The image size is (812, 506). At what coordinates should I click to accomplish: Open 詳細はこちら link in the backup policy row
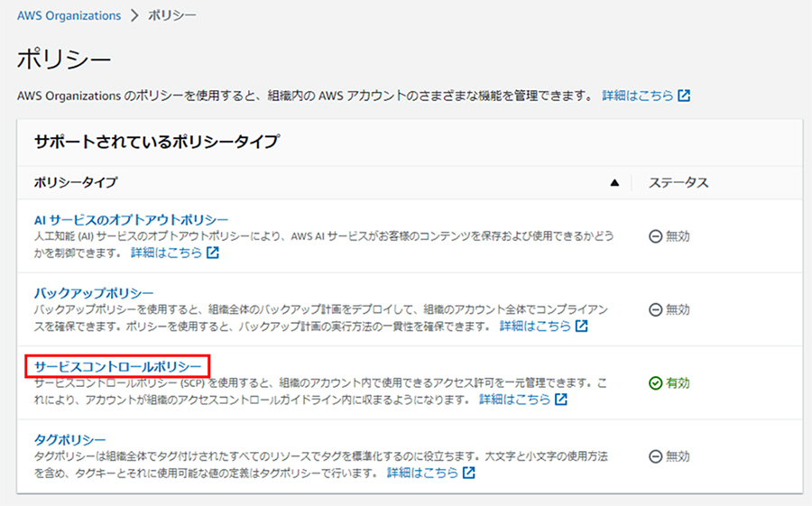coord(535,327)
